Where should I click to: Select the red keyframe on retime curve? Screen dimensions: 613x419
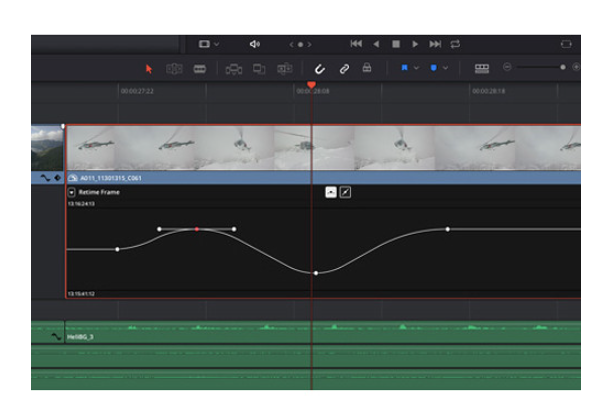point(197,229)
